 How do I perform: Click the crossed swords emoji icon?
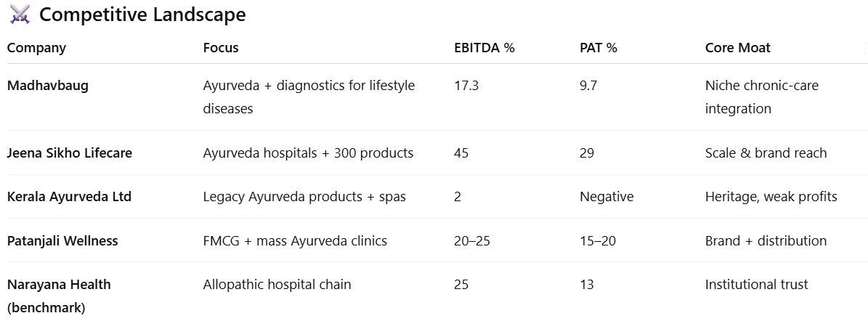[20, 15]
